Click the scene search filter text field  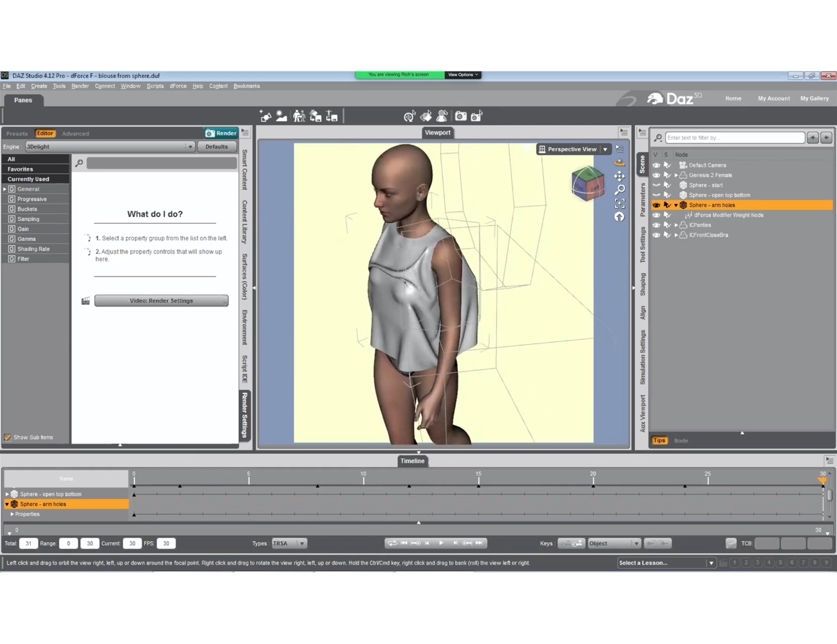pos(734,137)
